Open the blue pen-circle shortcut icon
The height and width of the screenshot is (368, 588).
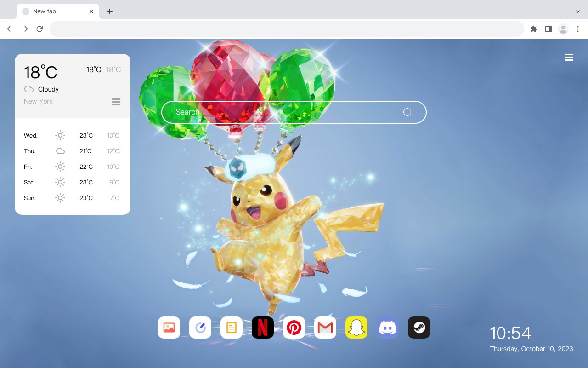[x=200, y=328]
